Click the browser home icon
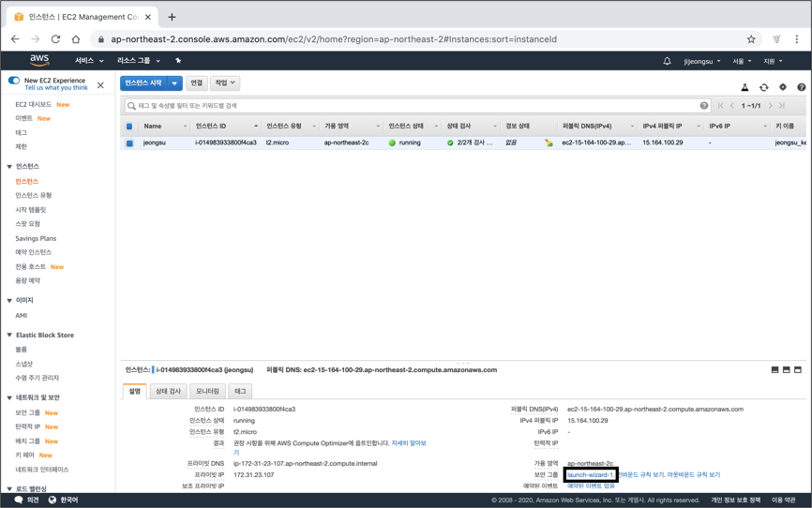The height and width of the screenshot is (508, 812). click(x=76, y=39)
